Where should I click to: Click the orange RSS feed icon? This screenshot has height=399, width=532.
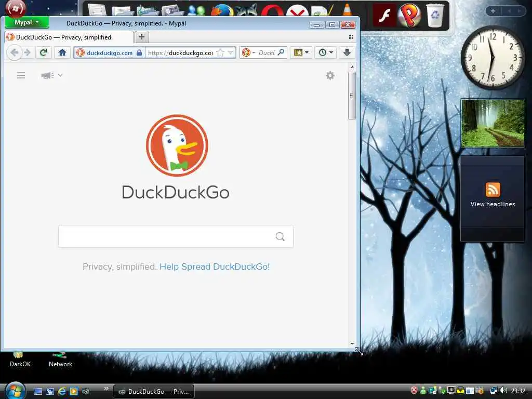point(493,190)
